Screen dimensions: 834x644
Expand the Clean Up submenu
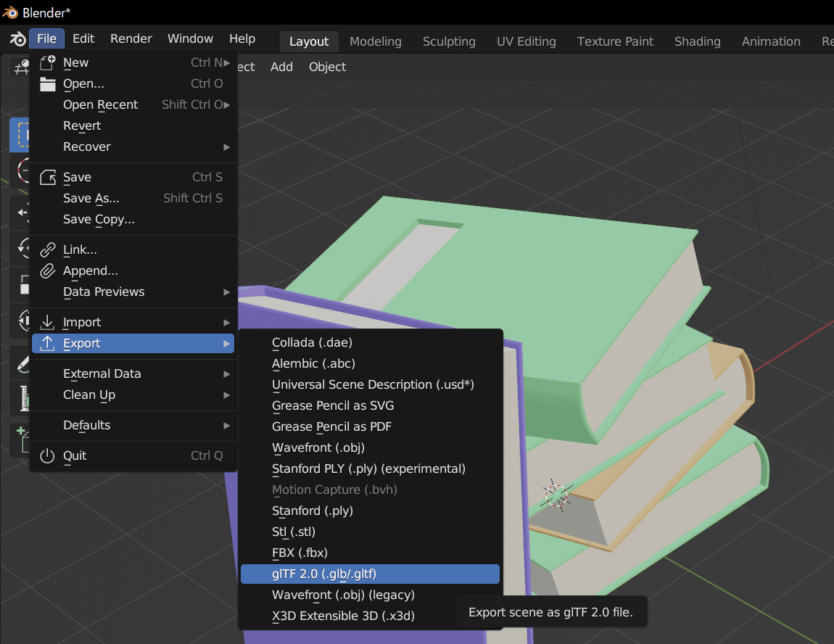pos(133,395)
